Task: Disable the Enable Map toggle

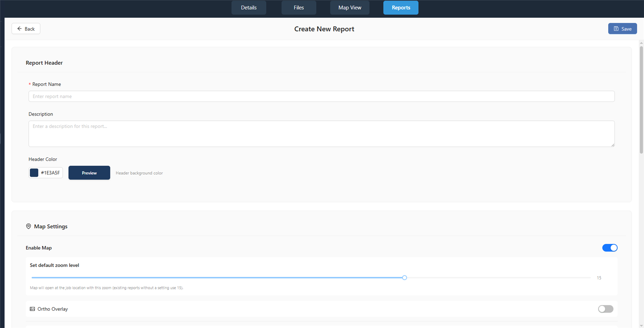Action: coord(610,248)
